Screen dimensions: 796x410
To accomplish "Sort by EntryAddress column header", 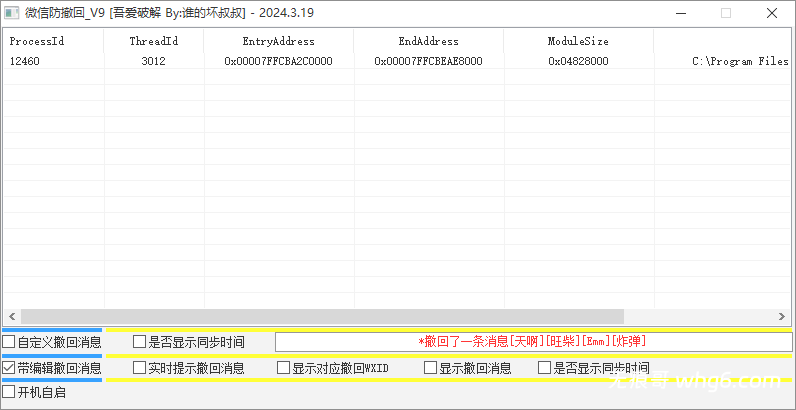I will coord(279,42).
